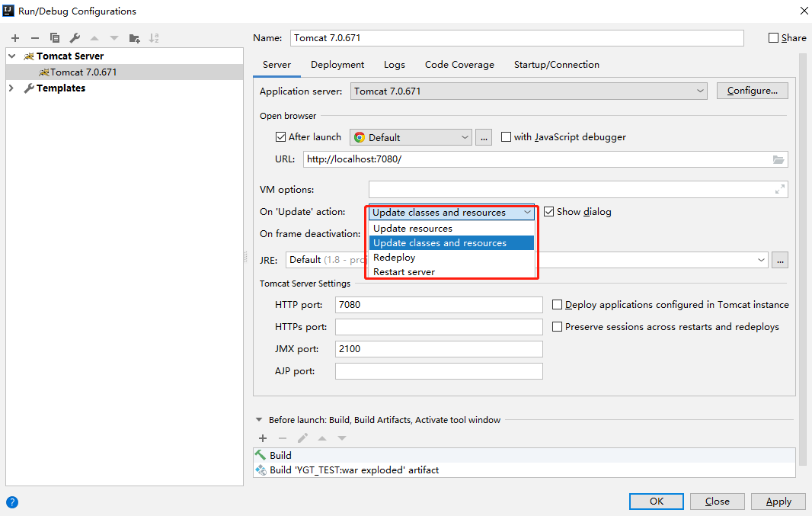Expand the VM options field
This screenshot has width=812, height=516.
780,190
